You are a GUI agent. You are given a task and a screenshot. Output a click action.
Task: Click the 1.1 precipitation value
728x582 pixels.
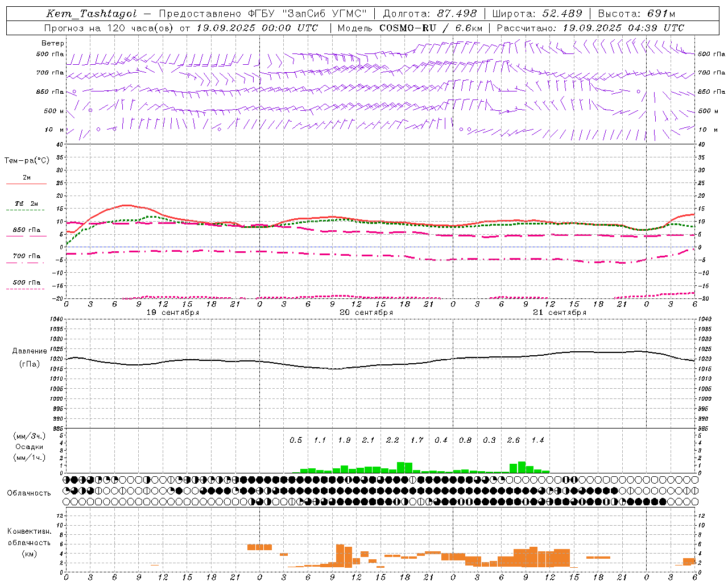click(x=320, y=440)
